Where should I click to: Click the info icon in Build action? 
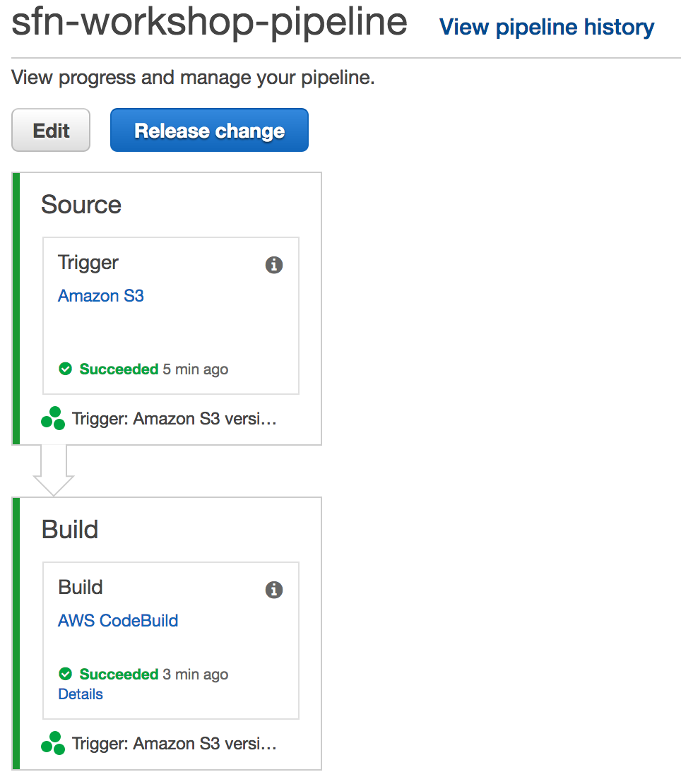pyautogui.click(x=274, y=590)
